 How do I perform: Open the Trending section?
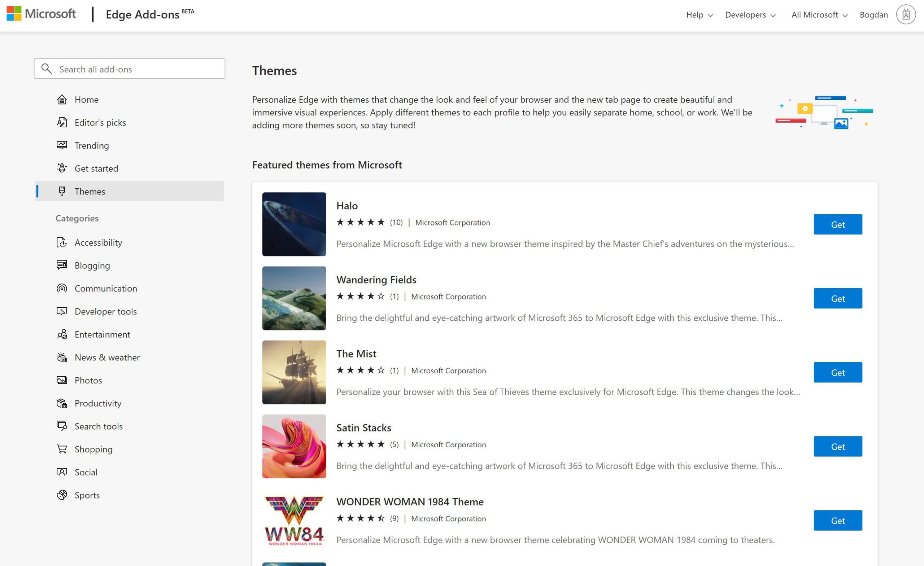coord(130,145)
